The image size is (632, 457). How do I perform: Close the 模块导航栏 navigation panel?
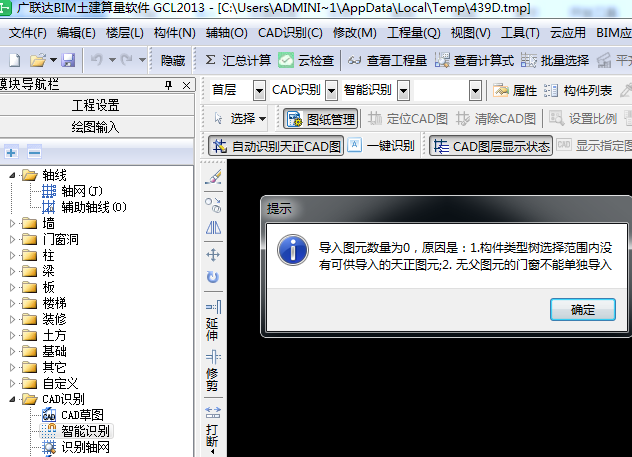(x=186, y=85)
